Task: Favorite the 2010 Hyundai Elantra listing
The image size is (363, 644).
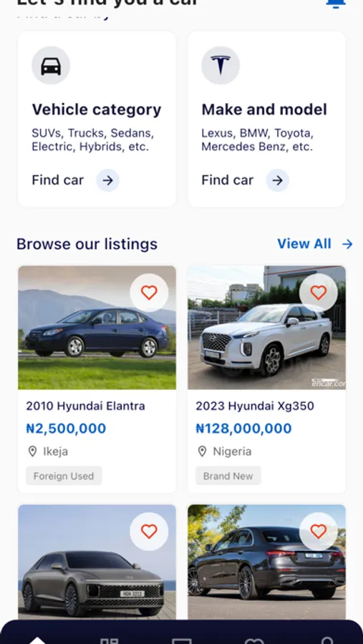Action: coord(149,293)
